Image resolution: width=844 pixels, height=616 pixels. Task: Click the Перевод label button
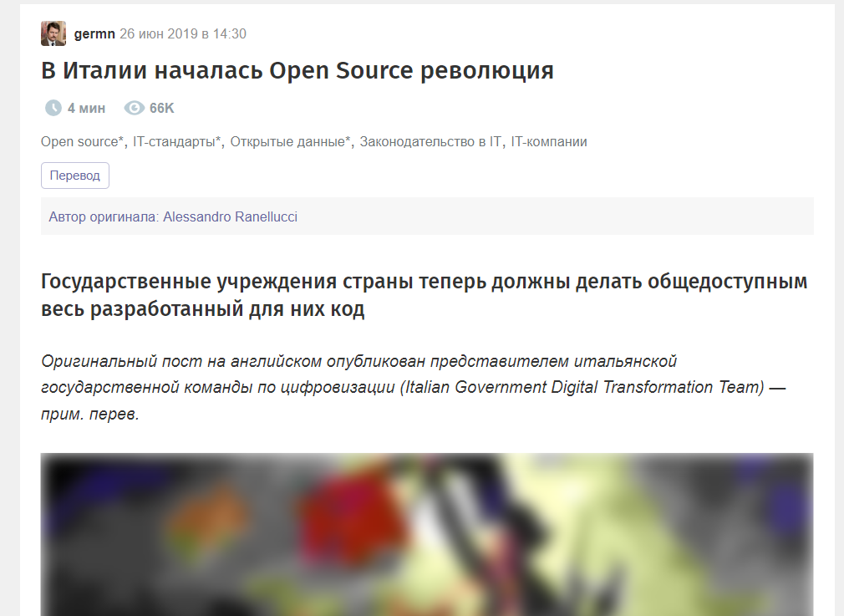pyautogui.click(x=74, y=176)
